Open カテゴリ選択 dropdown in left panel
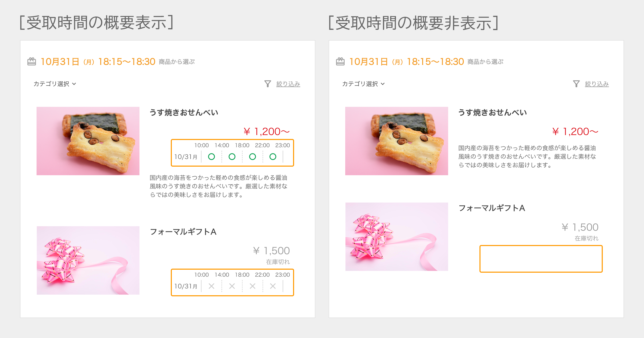 [55, 84]
